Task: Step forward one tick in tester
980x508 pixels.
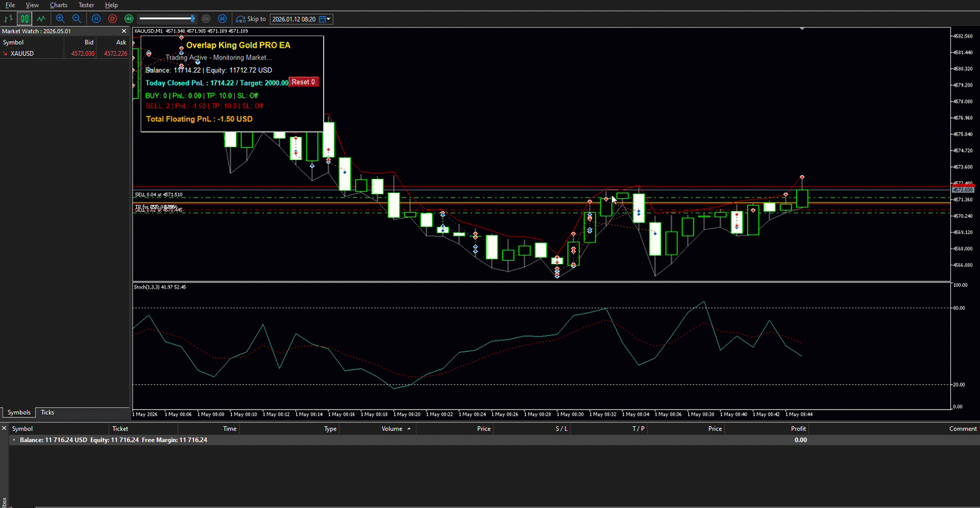Action: pyautogui.click(x=222, y=18)
